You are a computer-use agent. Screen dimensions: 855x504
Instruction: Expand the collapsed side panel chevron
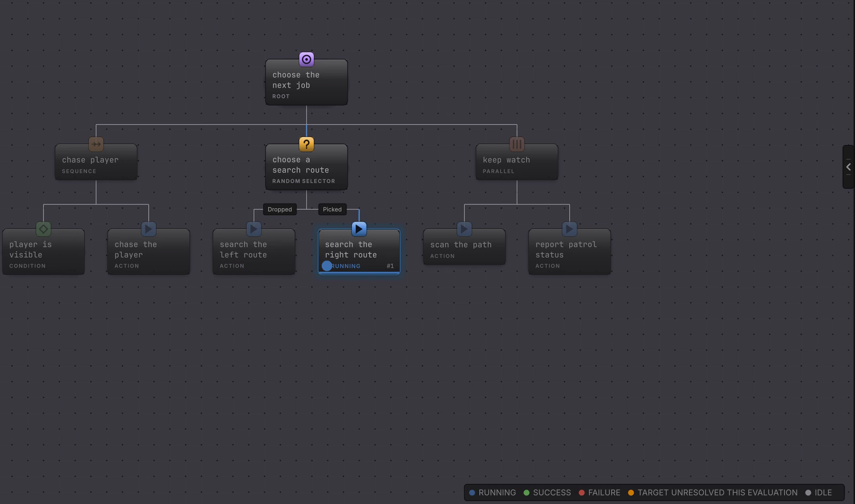point(848,167)
